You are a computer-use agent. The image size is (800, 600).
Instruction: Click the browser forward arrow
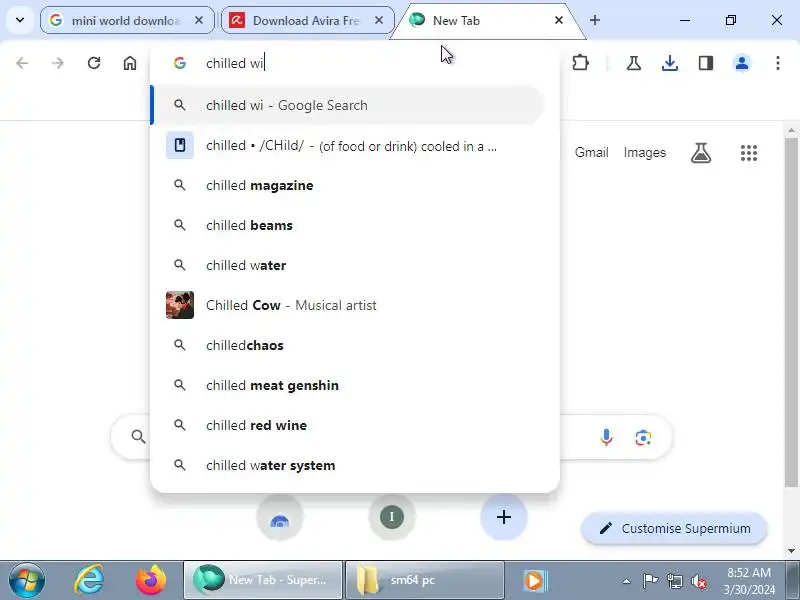click(58, 63)
